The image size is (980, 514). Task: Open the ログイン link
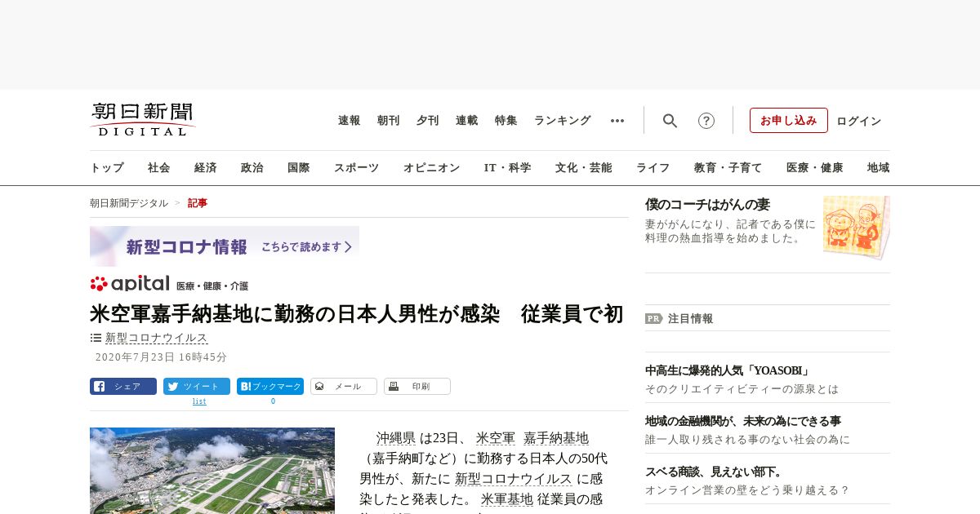pyautogui.click(x=859, y=121)
